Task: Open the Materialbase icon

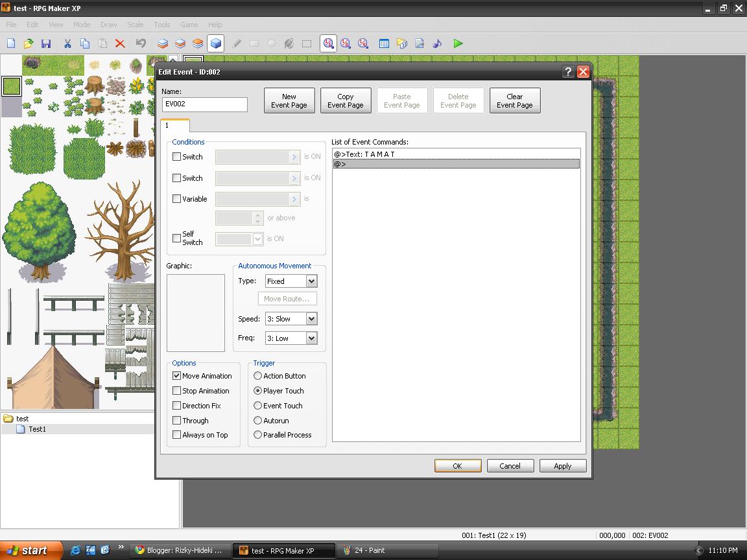Action: [x=401, y=44]
